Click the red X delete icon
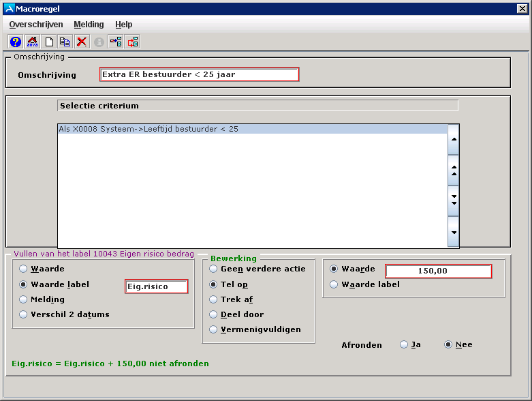Viewport: 532px width, 401px height. [x=82, y=42]
